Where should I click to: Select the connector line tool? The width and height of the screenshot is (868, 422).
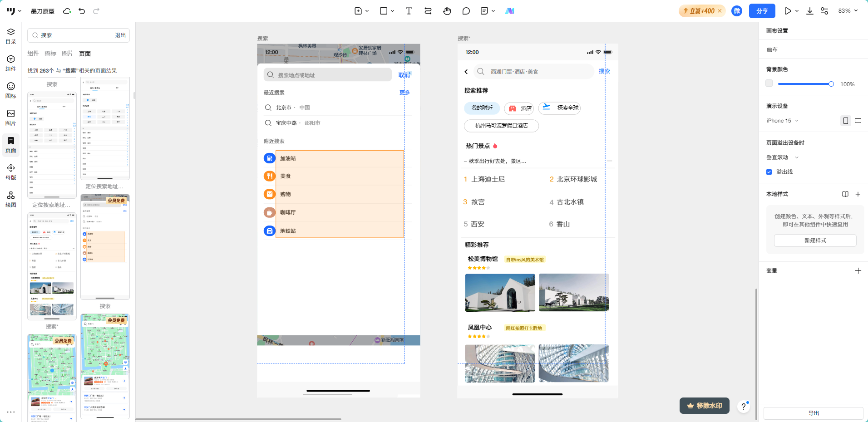click(428, 11)
